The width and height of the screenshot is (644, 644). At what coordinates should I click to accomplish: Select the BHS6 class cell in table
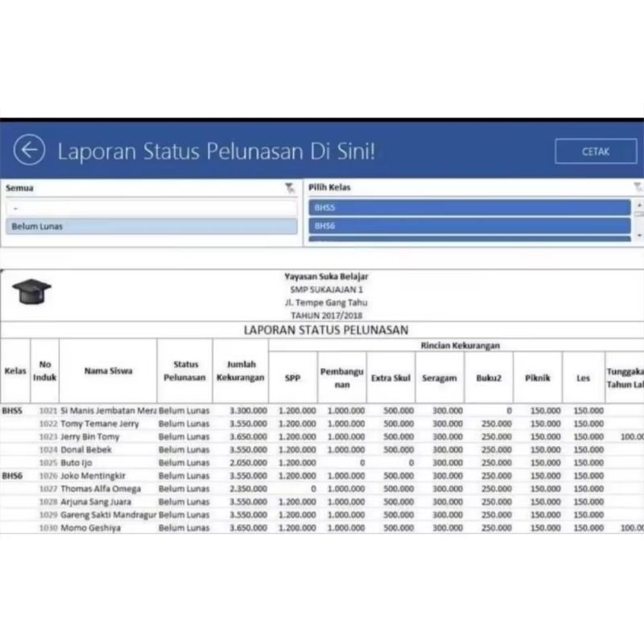coord(13,476)
